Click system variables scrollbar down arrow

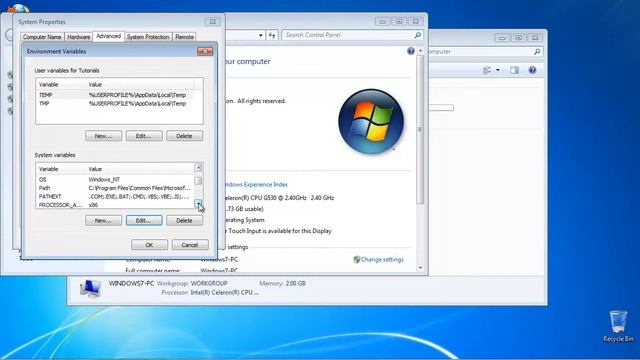click(x=198, y=204)
